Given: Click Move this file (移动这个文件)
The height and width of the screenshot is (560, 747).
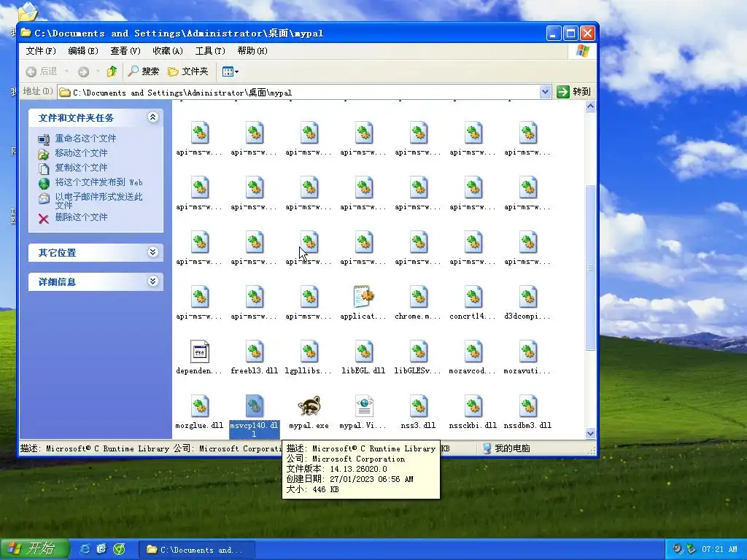Looking at the screenshot, I should (x=81, y=153).
